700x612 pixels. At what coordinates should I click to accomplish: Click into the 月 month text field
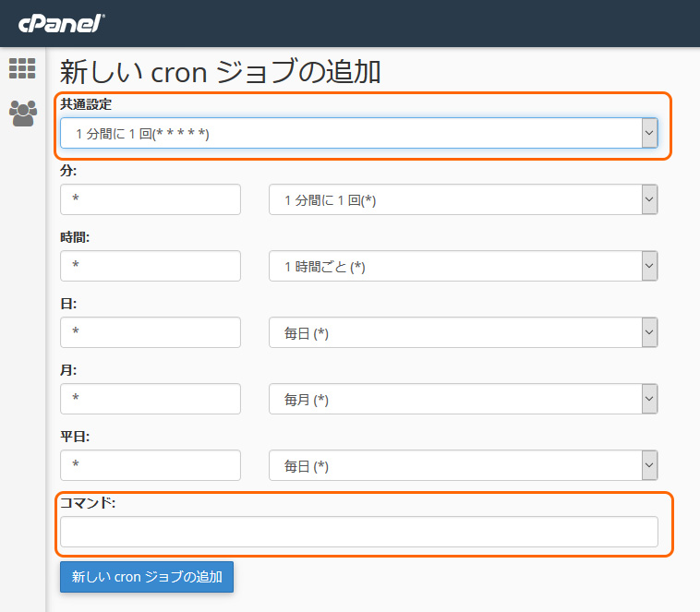[x=151, y=399]
